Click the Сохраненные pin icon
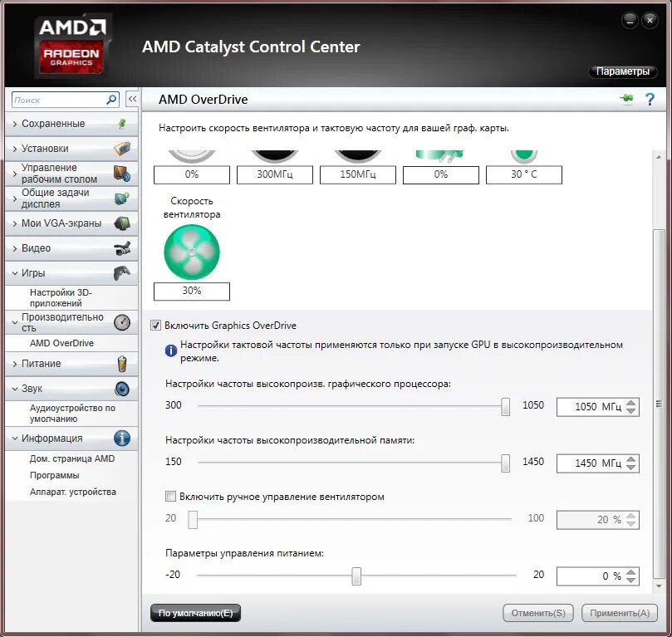This screenshot has height=637, width=672. click(122, 124)
